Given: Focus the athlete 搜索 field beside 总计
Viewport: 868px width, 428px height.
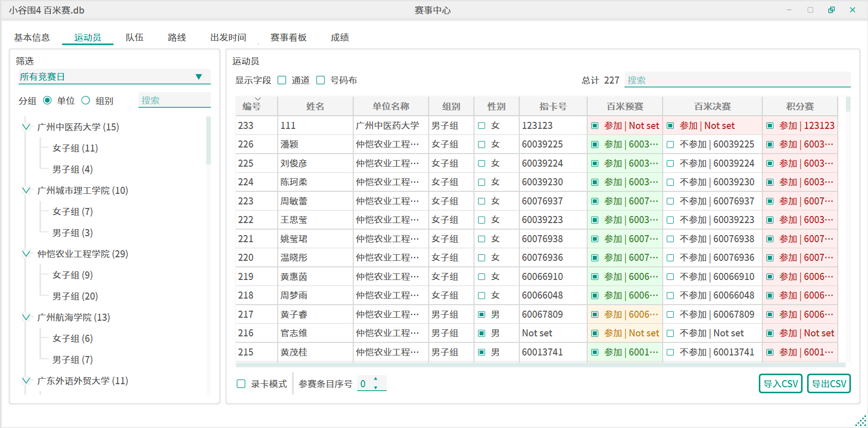Looking at the screenshot, I should [737, 80].
